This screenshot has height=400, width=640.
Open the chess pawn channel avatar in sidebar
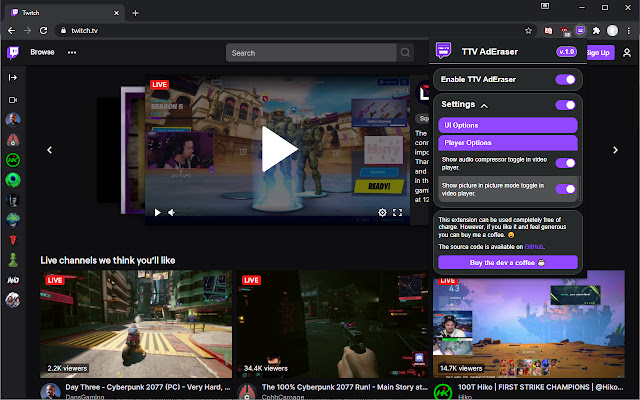pos(13,260)
